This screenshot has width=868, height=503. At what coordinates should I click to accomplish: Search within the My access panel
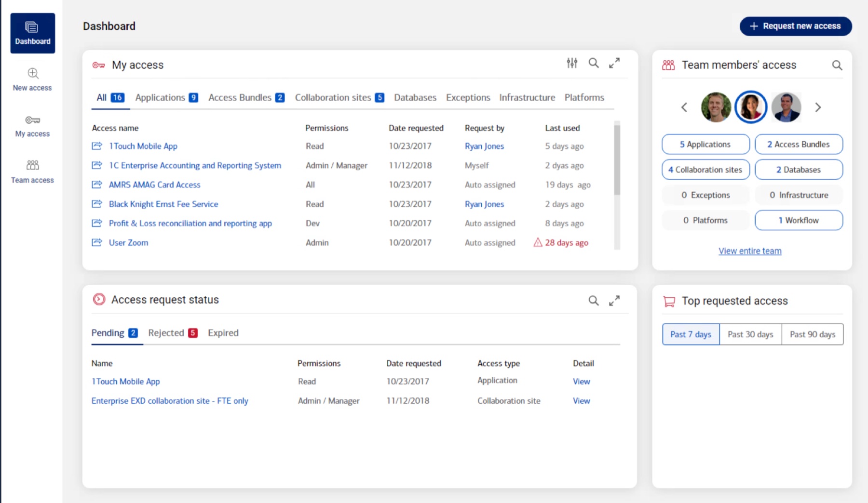click(594, 63)
